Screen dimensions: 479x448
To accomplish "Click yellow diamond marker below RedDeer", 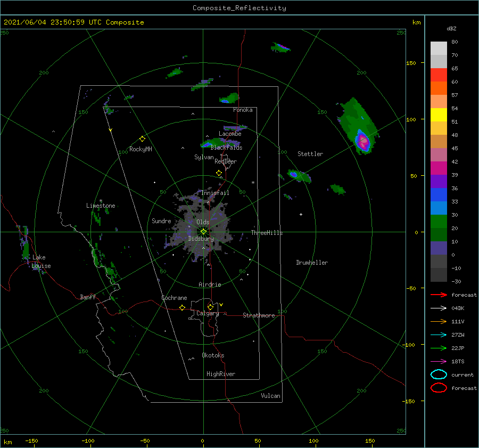I will click(219, 173).
